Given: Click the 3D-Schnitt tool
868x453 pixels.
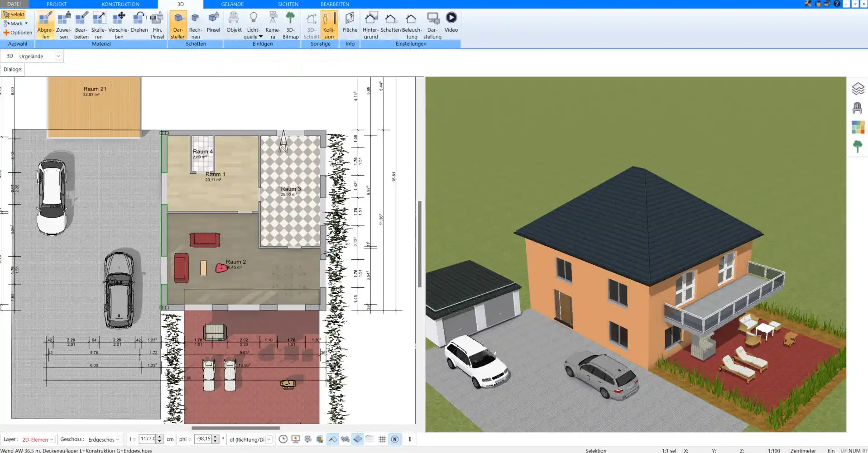Looking at the screenshot, I should coord(311,25).
